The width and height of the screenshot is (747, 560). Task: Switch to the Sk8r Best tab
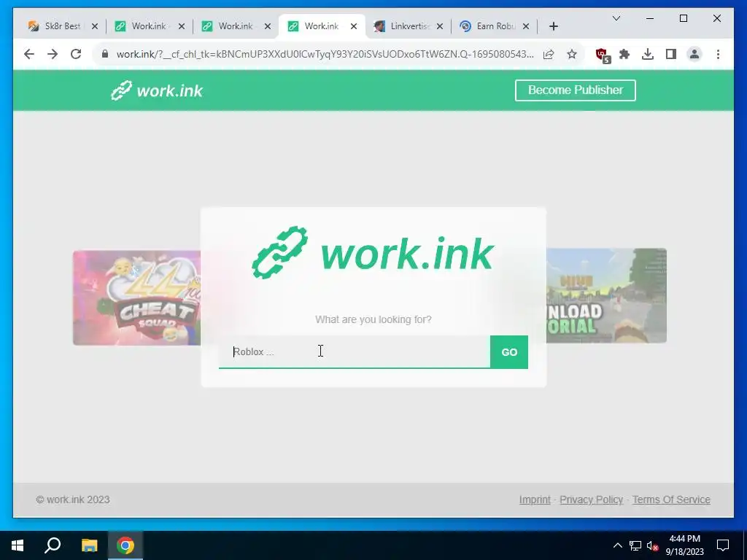62,26
